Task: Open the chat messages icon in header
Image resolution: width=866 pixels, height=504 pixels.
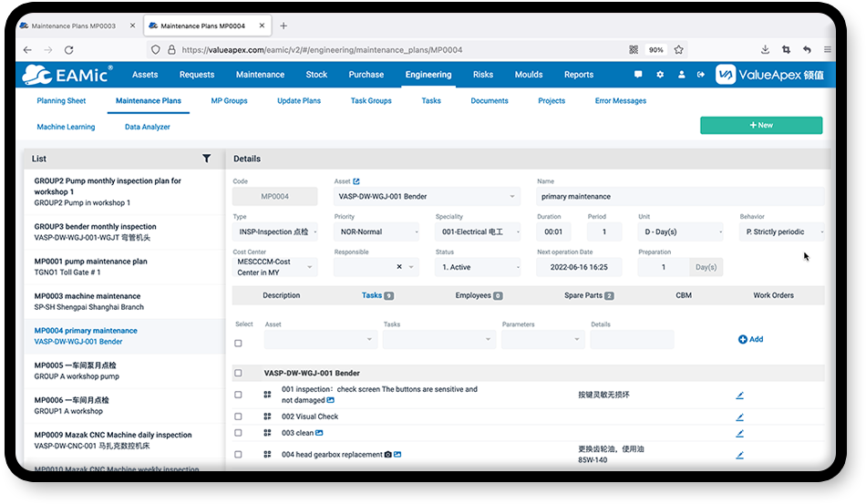Action: 638,75
